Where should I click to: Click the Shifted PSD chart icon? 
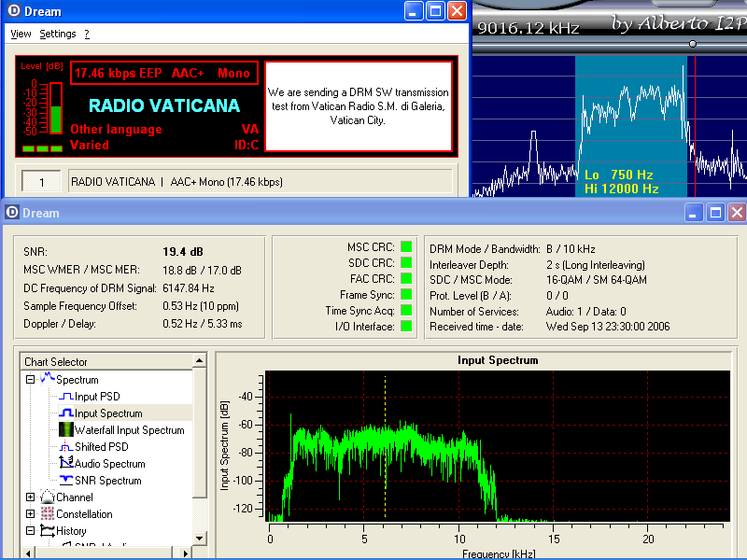(x=65, y=447)
